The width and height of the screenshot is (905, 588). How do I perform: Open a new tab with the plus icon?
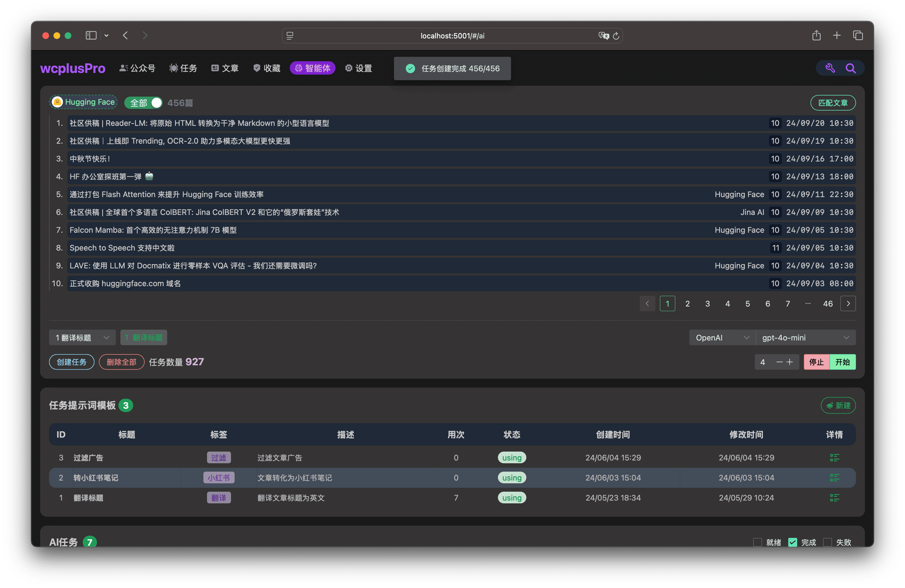[837, 35]
